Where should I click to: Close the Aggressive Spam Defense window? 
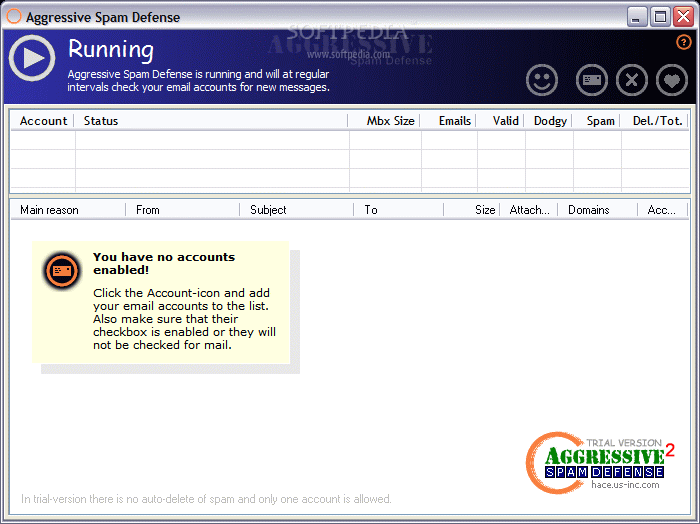tap(683, 17)
